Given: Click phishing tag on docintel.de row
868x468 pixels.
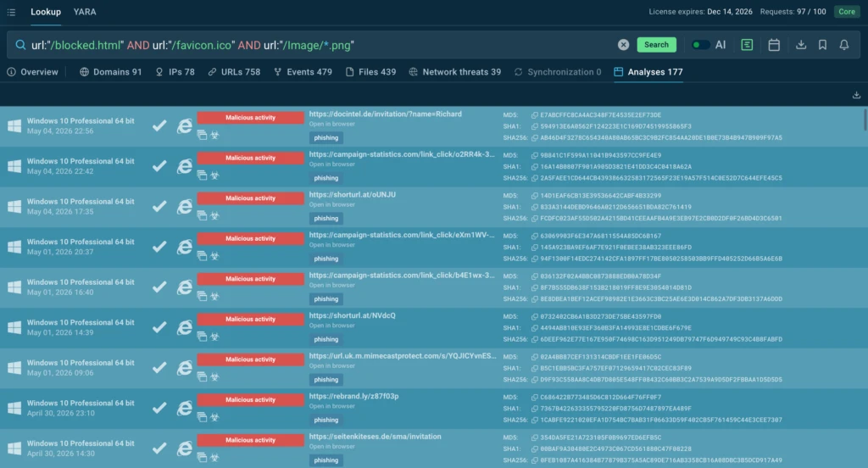Looking at the screenshot, I should pyautogui.click(x=326, y=138).
